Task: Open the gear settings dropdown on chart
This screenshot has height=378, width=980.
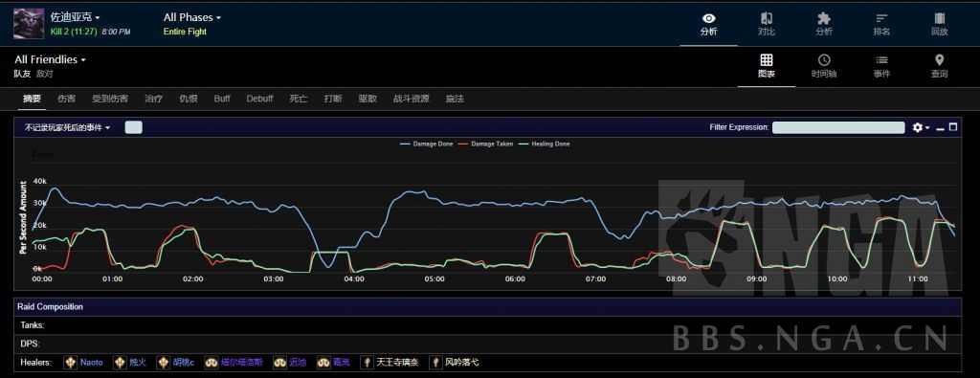Action: (x=921, y=127)
